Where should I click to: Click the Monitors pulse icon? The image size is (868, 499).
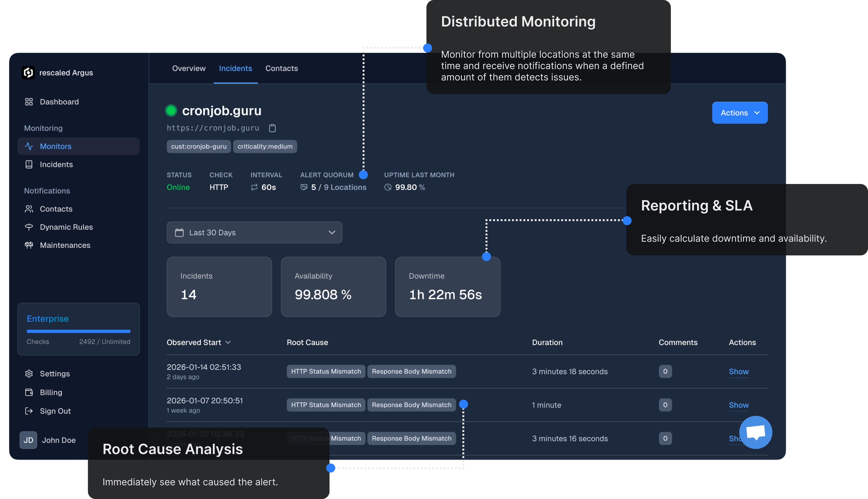(x=29, y=146)
